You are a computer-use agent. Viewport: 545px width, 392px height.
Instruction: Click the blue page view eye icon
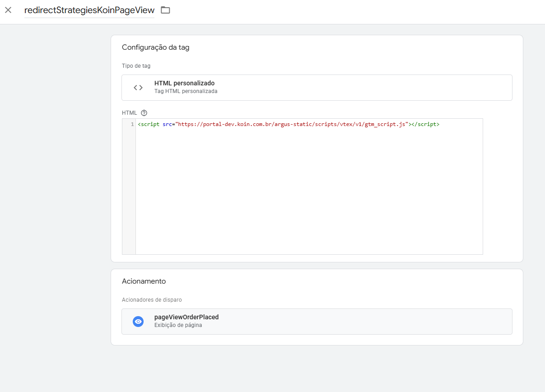(138, 322)
